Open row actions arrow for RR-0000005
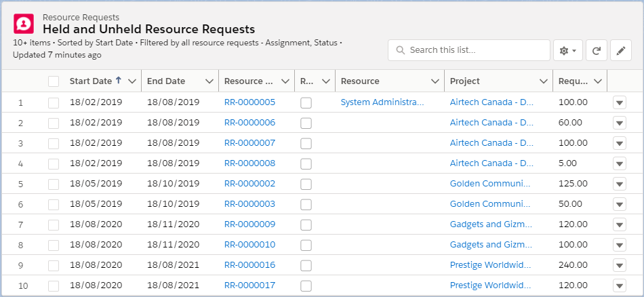The image size is (644, 297). tap(619, 102)
